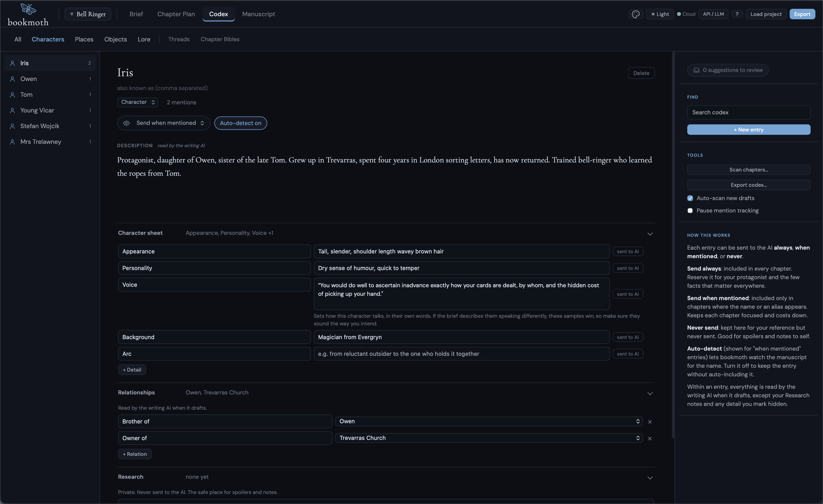
Task: Open the Owen relation target dropdown
Action: point(489,421)
